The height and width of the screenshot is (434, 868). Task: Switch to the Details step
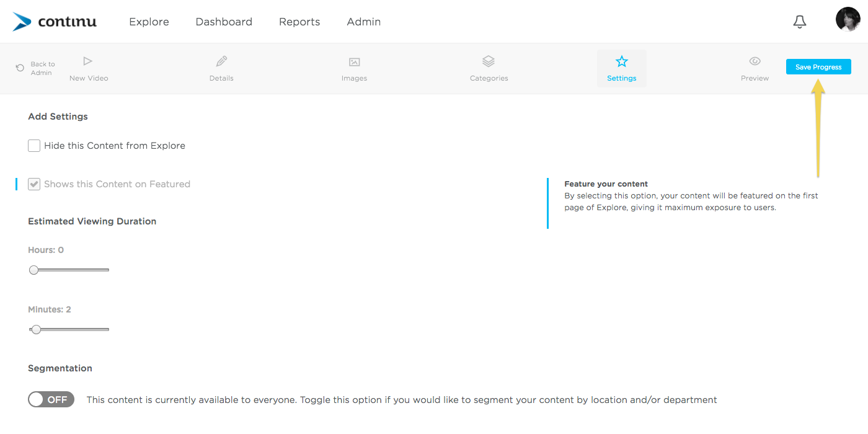coord(221,68)
